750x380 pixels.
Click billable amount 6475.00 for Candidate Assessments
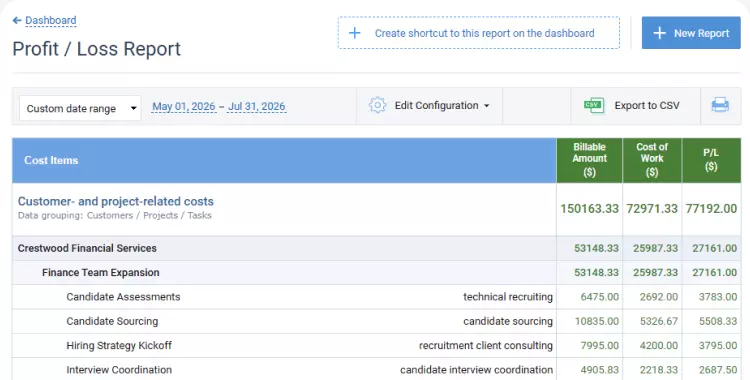click(599, 297)
